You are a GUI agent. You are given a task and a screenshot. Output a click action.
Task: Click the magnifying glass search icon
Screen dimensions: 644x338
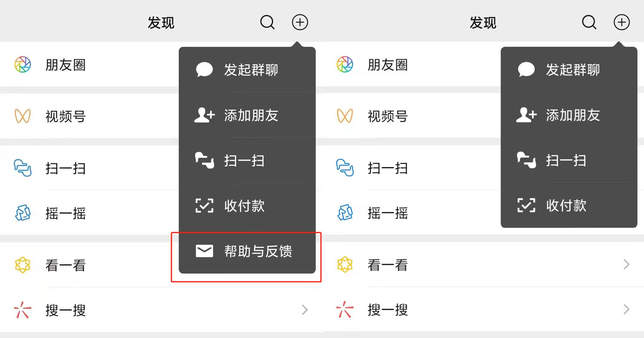click(267, 22)
